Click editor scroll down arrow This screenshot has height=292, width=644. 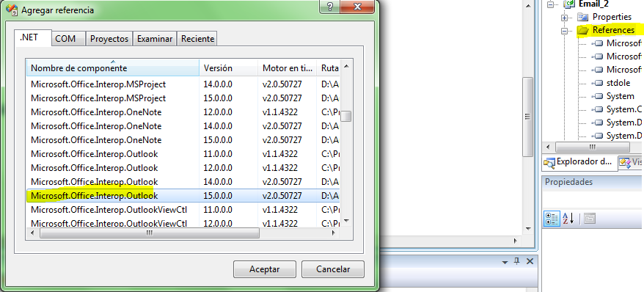(x=527, y=229)
